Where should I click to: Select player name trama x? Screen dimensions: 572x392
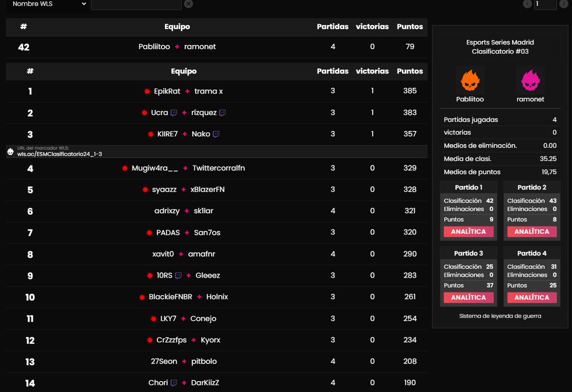(208, 91)
